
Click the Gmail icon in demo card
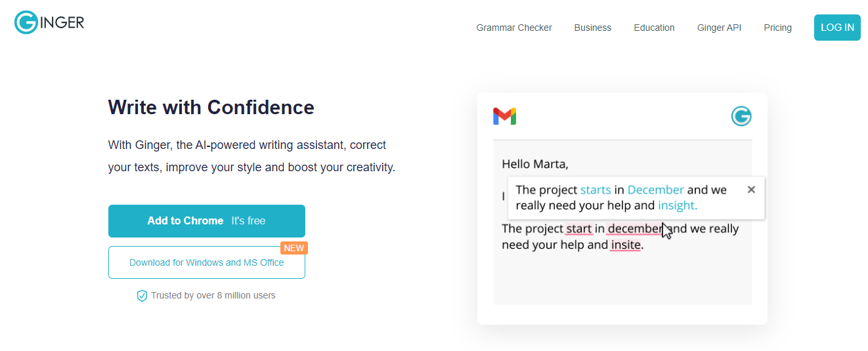coord(504,117)
